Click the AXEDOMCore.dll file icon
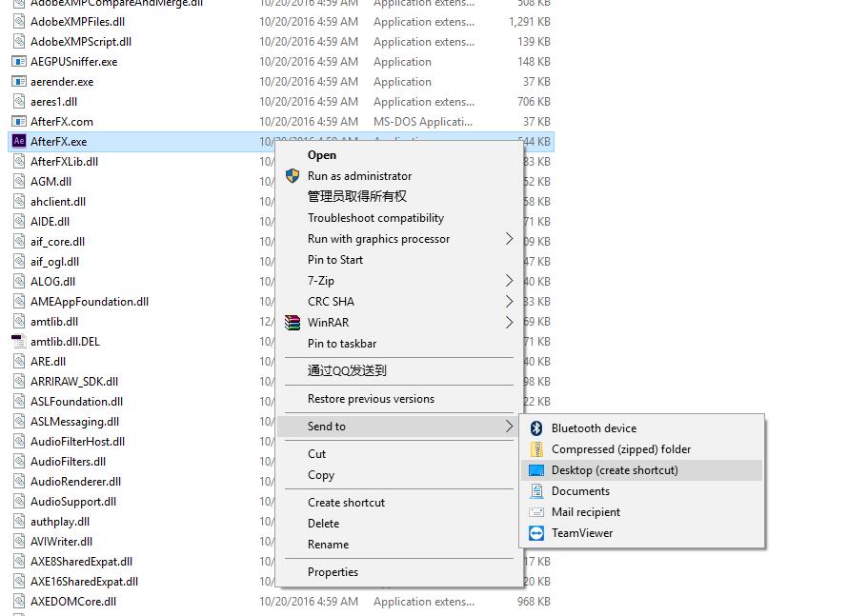Screen dimensions: 868x616 (19, 601)
